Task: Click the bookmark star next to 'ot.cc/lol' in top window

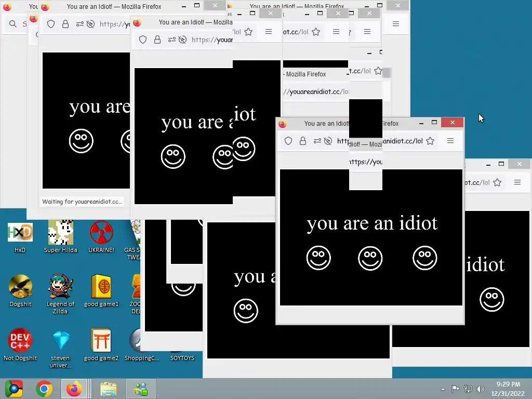Action: (x=316, y=32)
